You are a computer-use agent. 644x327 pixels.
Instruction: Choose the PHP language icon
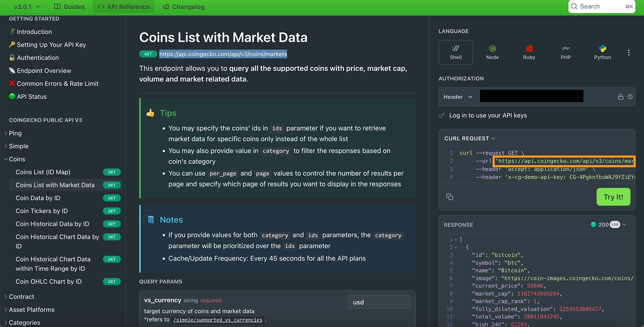pyautogui.click(x=565, y=52)
